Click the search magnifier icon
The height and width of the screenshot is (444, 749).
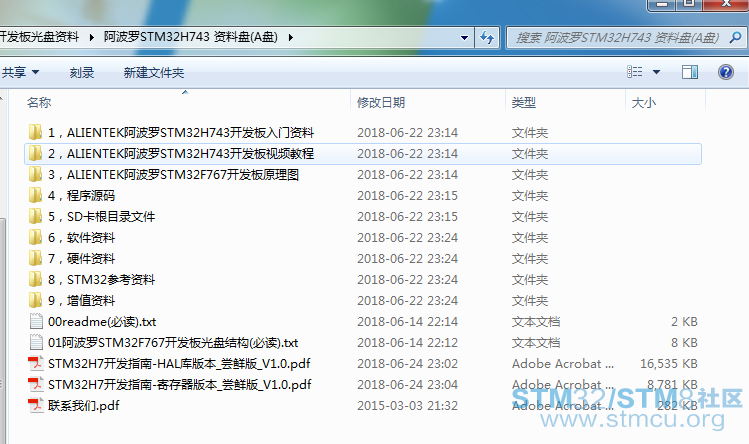click(735, 37)
